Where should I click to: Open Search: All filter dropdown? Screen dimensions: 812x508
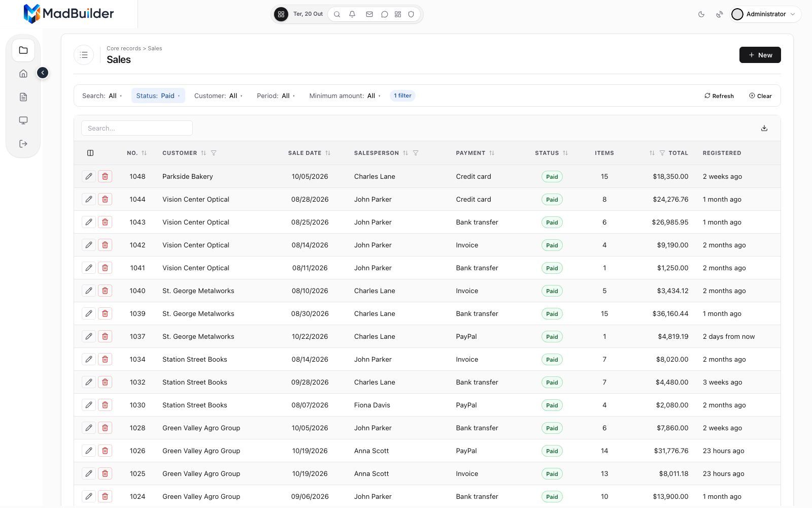pyautogui.click(x=102, y=96)
